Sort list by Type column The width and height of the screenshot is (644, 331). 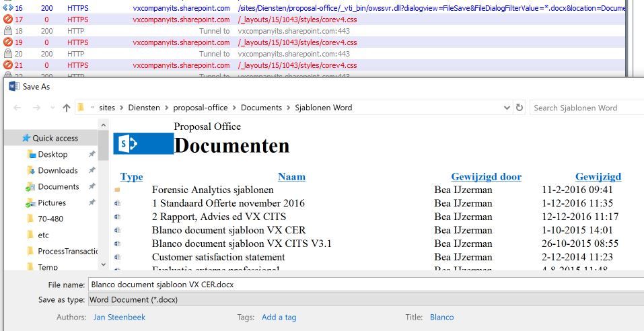[x=131, y=177]
